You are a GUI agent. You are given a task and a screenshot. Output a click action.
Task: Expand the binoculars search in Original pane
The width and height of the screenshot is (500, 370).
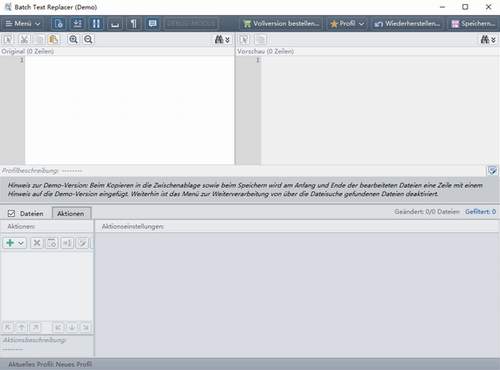[x=222, y=40]
